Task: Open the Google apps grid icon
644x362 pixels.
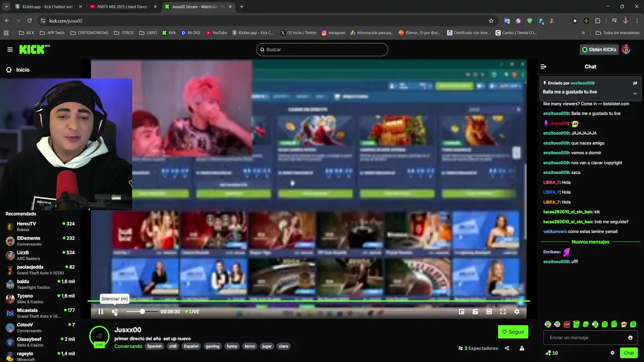Action: pyautogui.click(x=6, y=33)
